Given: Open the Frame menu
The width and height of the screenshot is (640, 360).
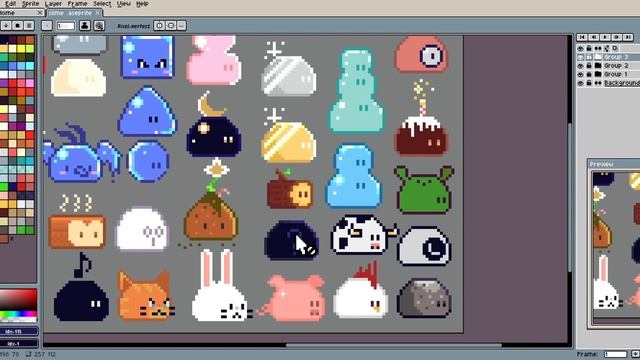Looking at the screenshot, I should [78, 4].
